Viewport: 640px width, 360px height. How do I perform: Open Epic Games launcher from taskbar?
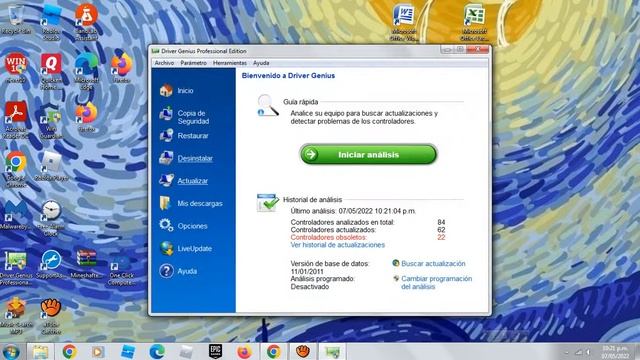[x=215, y=351]
